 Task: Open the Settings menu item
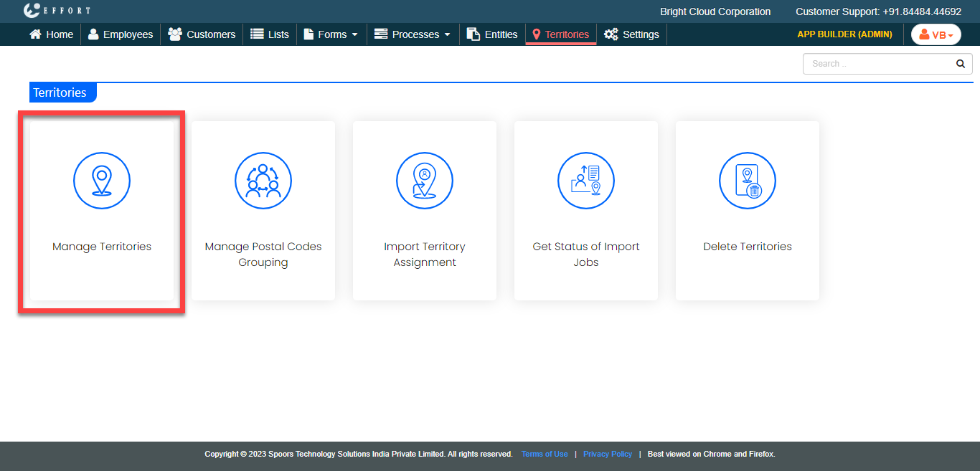[x=631, y=34]
